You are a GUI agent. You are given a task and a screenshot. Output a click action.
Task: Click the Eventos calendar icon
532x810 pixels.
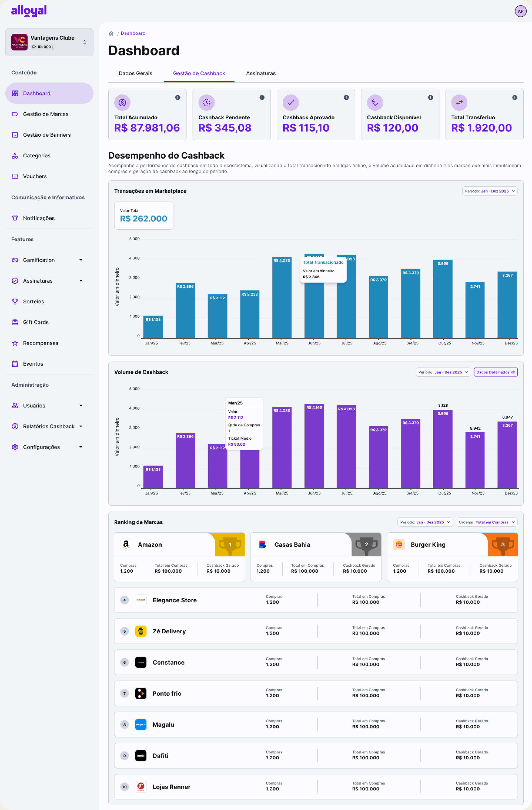tap(15, 364)
